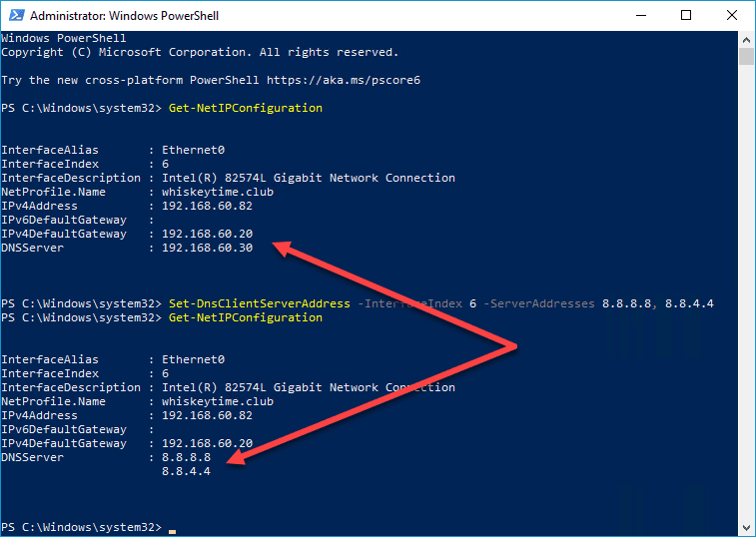This screenshot has height=537, width=756.
Task: Click the title bar text Administrator: Windows PowerShell
Action: pyautogui.click(x=125, y=16)
